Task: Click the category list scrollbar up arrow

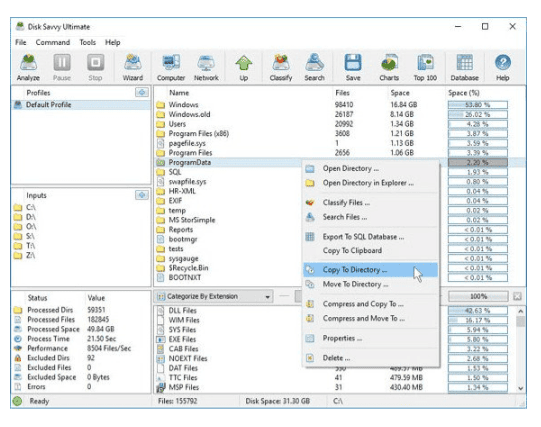Action: point(521,311)
